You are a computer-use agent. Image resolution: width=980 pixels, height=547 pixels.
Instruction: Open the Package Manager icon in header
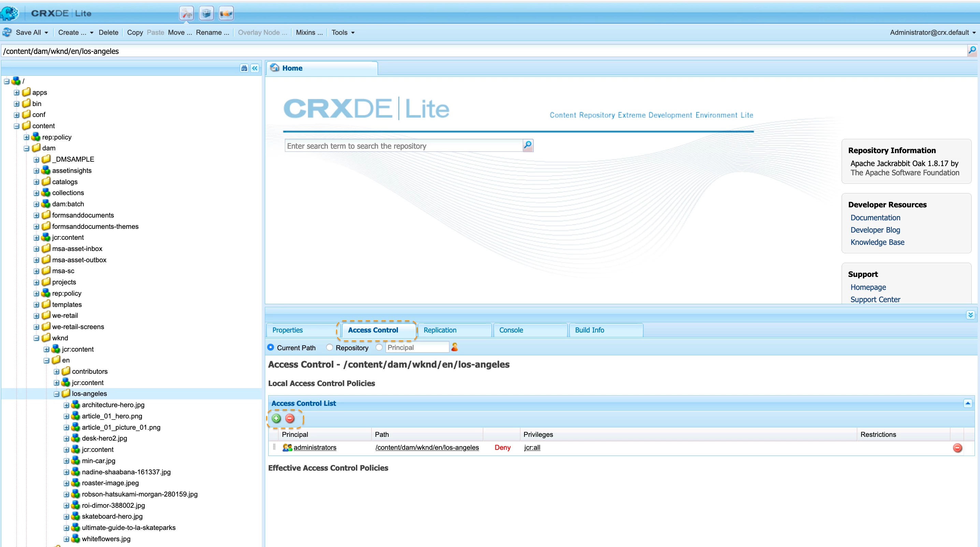(206, 13)
